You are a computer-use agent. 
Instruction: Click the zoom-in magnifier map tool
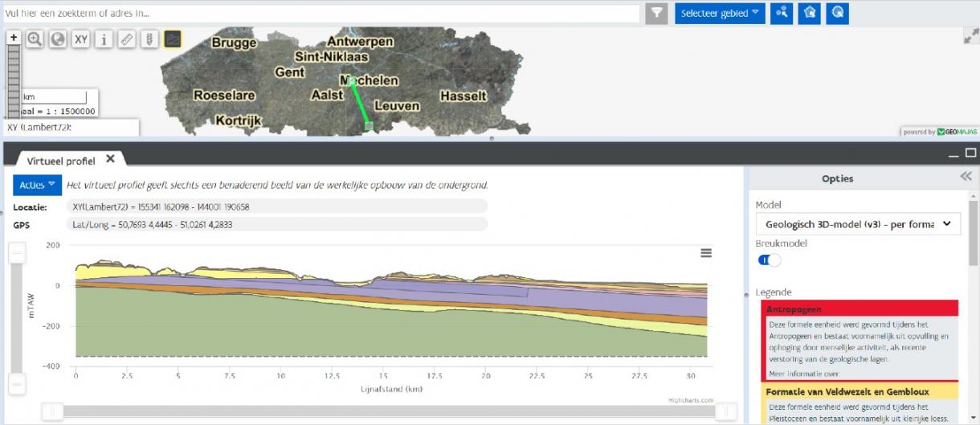click(35, 39)
